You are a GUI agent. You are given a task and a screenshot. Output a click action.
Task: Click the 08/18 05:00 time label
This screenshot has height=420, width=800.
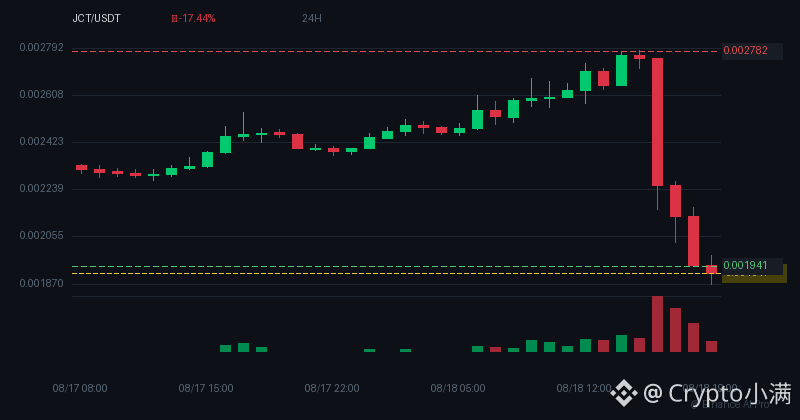[458, 388]
